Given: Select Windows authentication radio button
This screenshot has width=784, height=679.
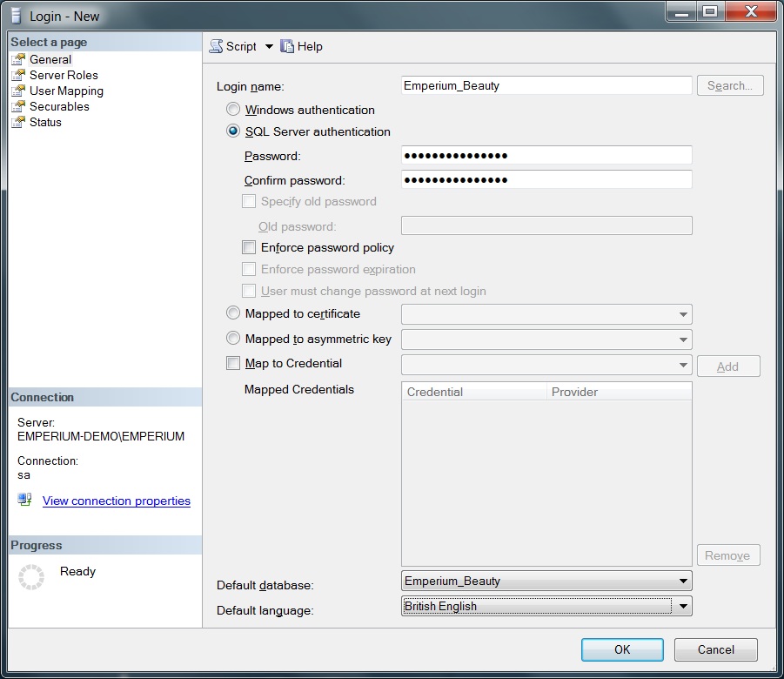Looking at the screenshot, I should [233, 110].
